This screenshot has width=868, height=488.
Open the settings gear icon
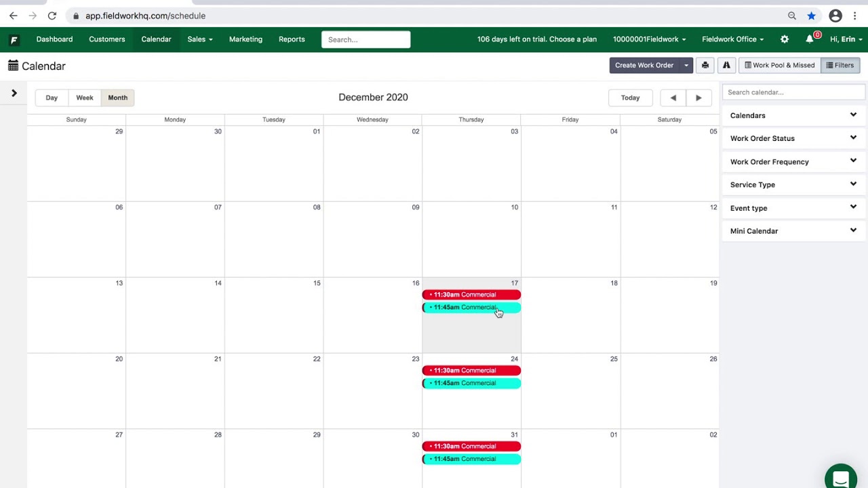tap(785, 39)
